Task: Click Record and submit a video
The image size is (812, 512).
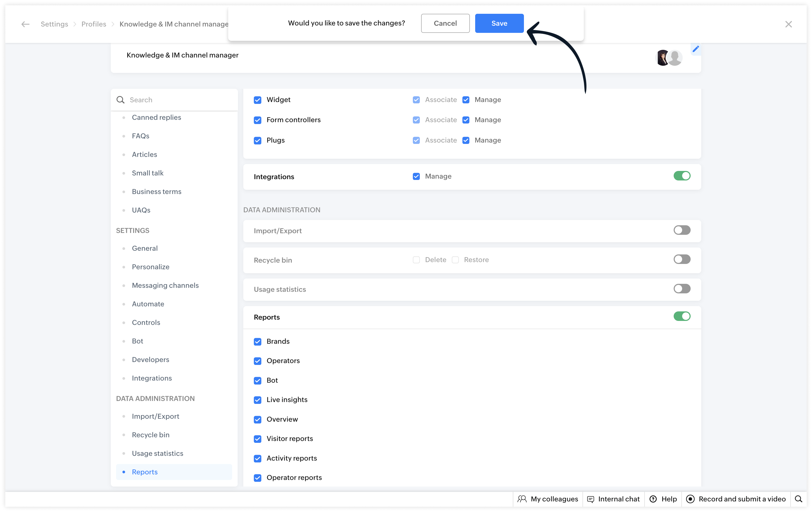Action: coord(736,499)
